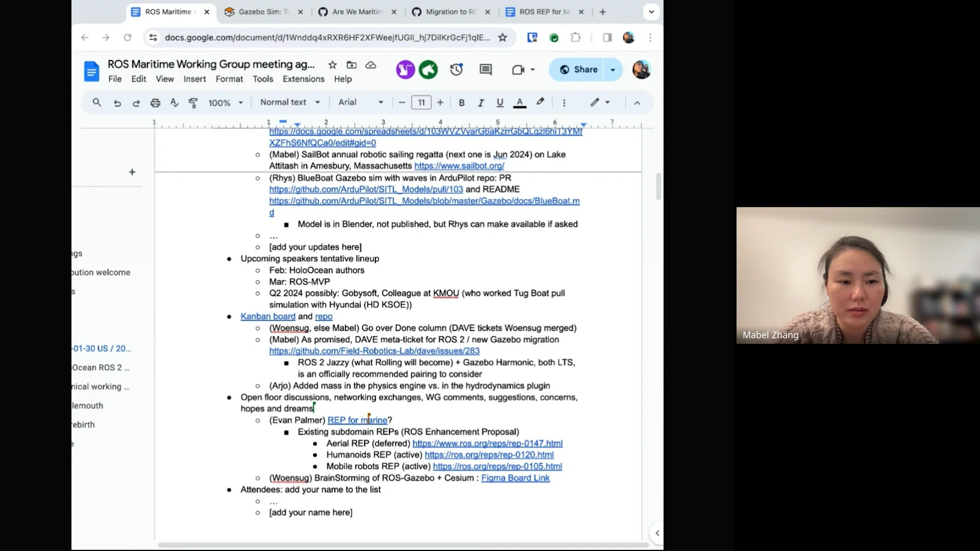Toggle italic formatting
This screenshot has height=551, width=980.
click(x=480, y=103)
